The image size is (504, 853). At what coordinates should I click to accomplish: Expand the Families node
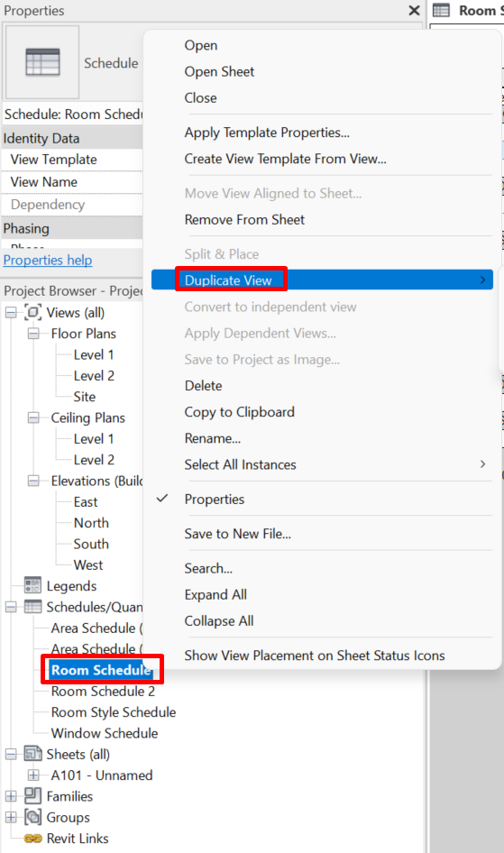pyautogui.click(x=10, y=796)
